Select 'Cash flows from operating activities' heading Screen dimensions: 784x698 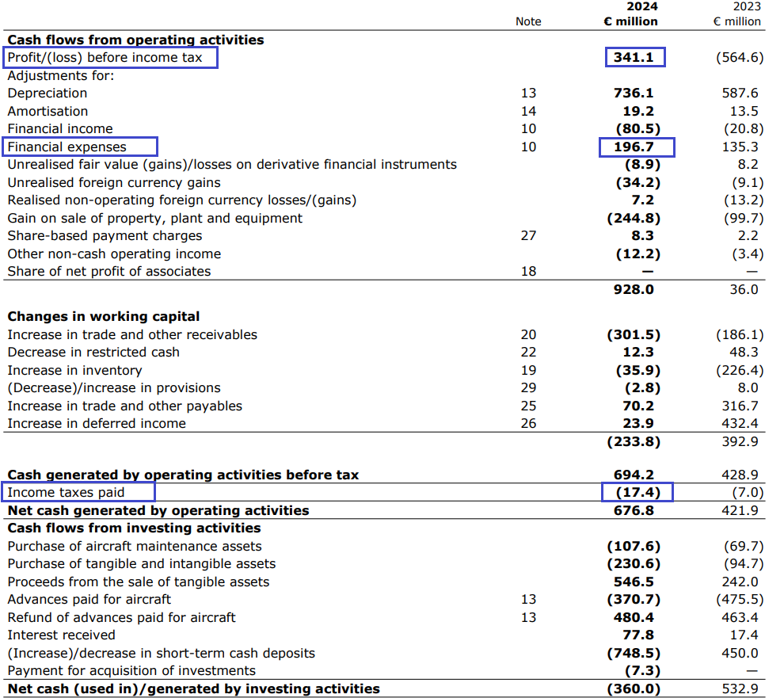[135, 40]
